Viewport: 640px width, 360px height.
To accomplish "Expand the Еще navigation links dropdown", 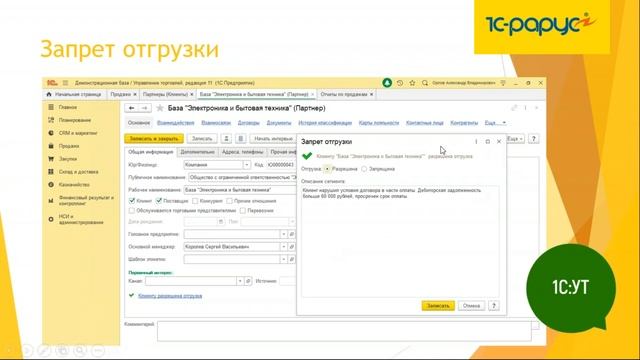I will click(x=496, y=123).
